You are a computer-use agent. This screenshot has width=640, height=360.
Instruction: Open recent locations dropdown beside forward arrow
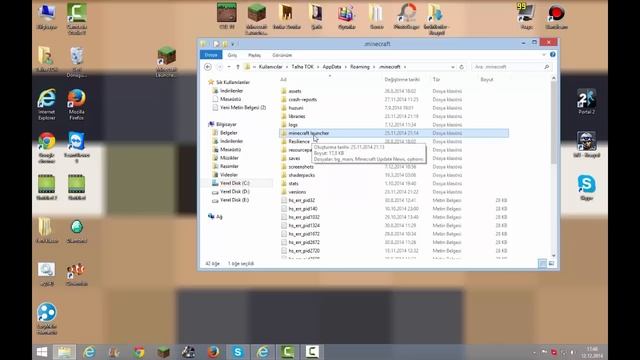pyautogui.click(x=229, y=67)
